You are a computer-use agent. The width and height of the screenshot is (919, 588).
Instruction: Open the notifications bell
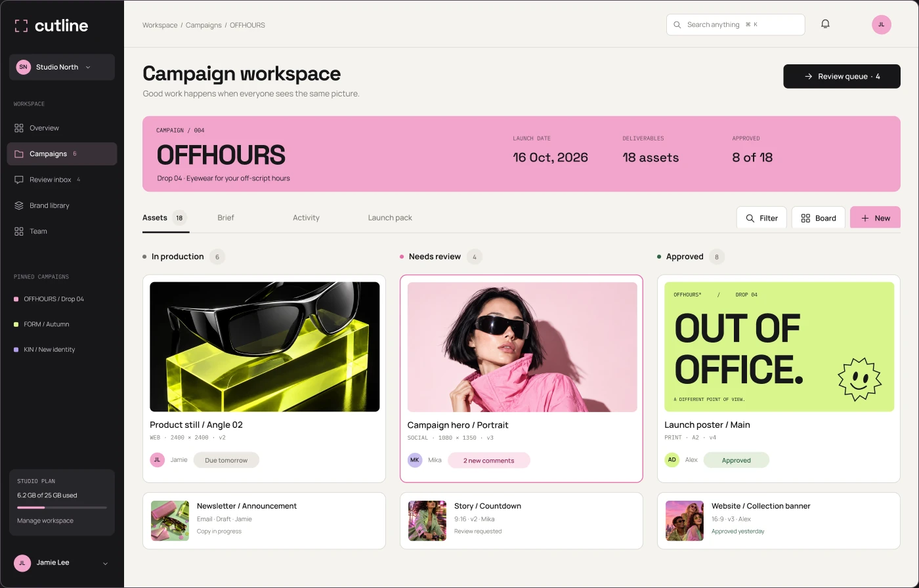(825, 24)
